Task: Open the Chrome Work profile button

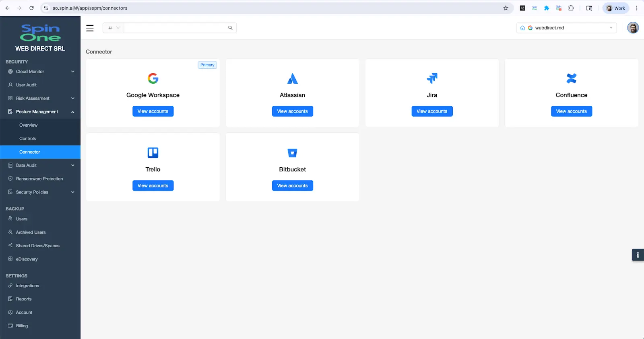Action: tap(616, 8)
